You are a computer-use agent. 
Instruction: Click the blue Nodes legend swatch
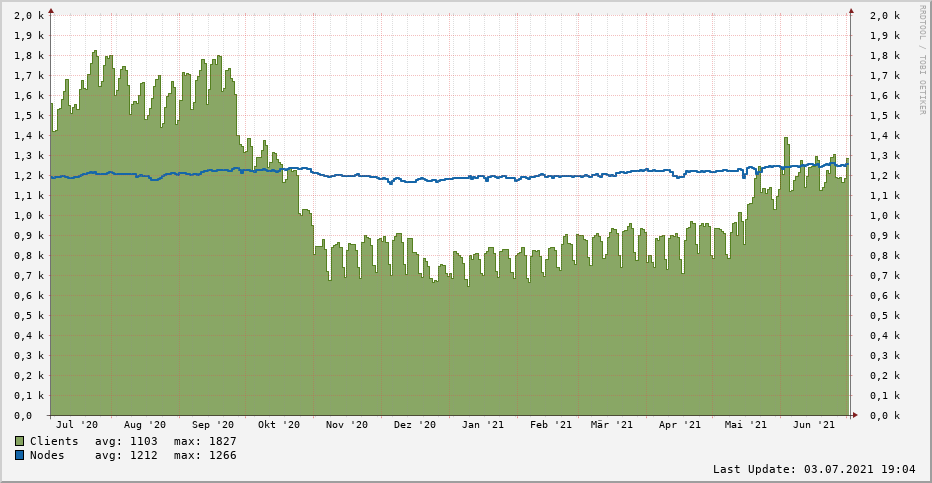tap(20, 456)
